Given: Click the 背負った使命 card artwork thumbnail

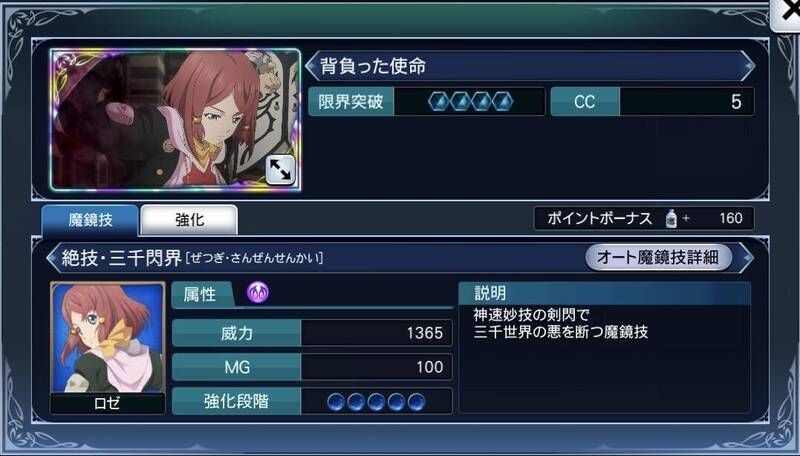Looking at the screenshot, I should tap(176, 120).
